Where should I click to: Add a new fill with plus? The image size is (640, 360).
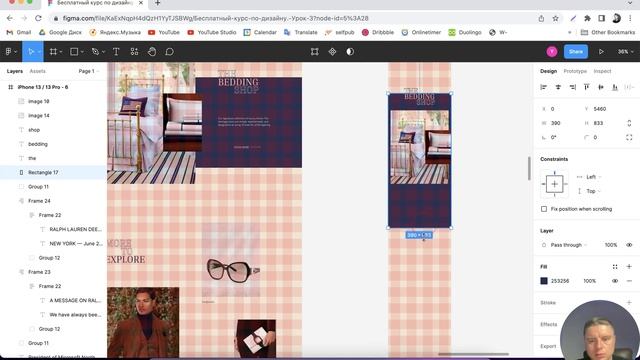(x=629, y=267)
